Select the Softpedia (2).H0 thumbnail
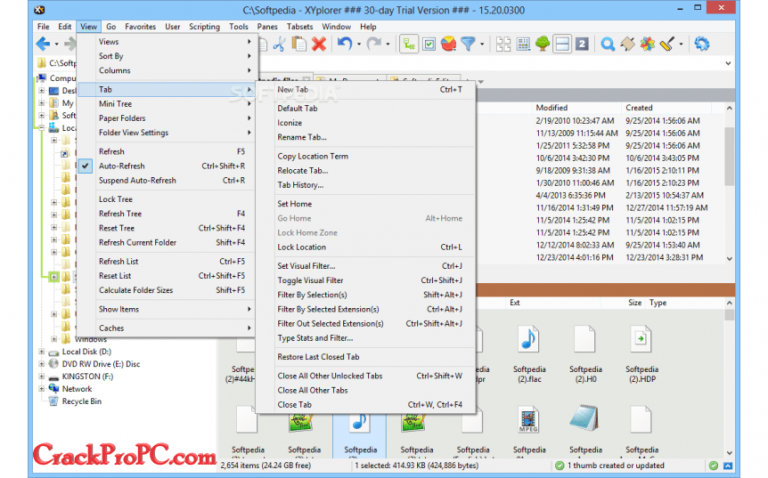 585,354
